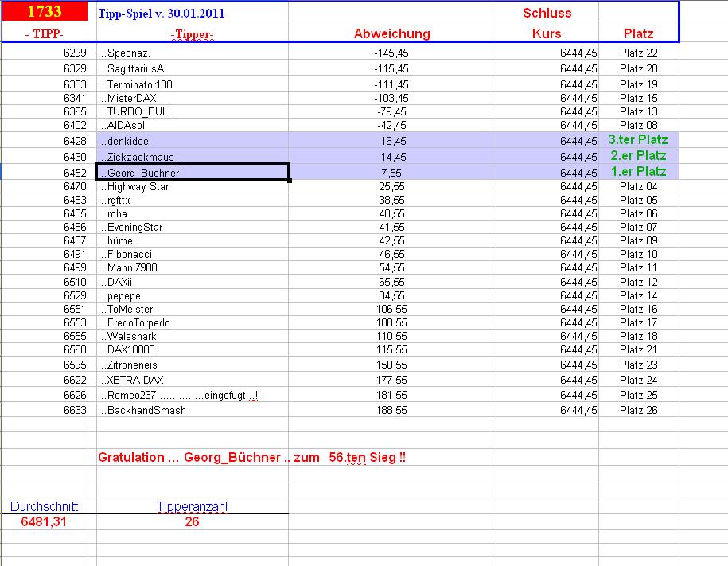This screenshot has height=566, width=728.
Task: Select the deviation value -14,45
Action: coord(391,157)
